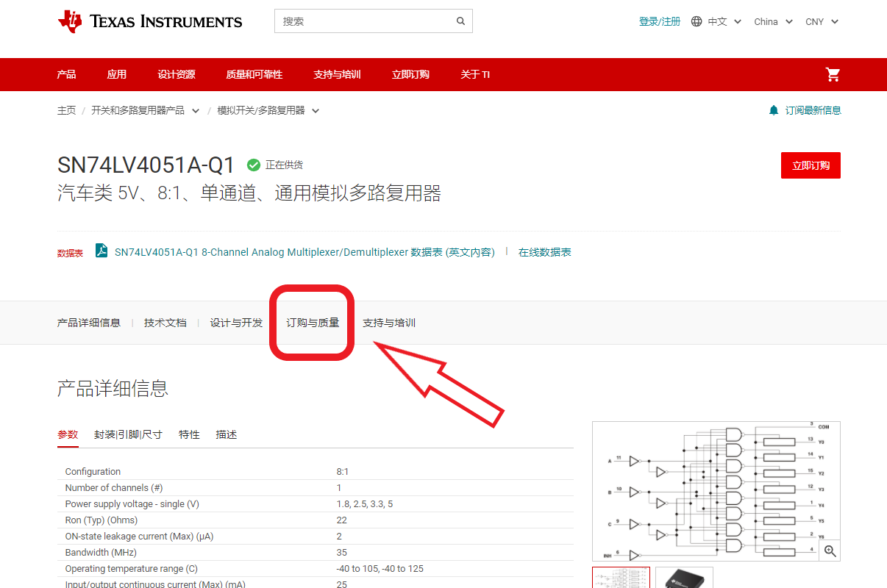The image size is (887, 588).
Task: Click the SN74LV4051A-Q1 product title
Action: [146, 165]
